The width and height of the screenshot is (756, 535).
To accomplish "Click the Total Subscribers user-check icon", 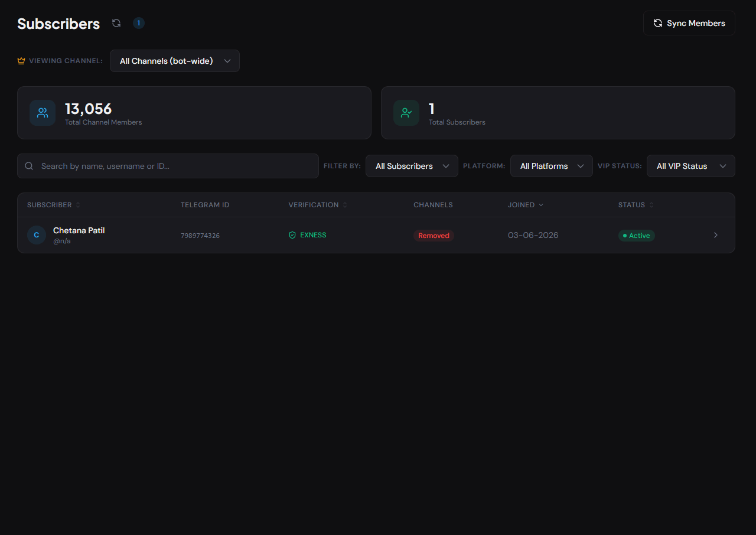I will 406,113.
